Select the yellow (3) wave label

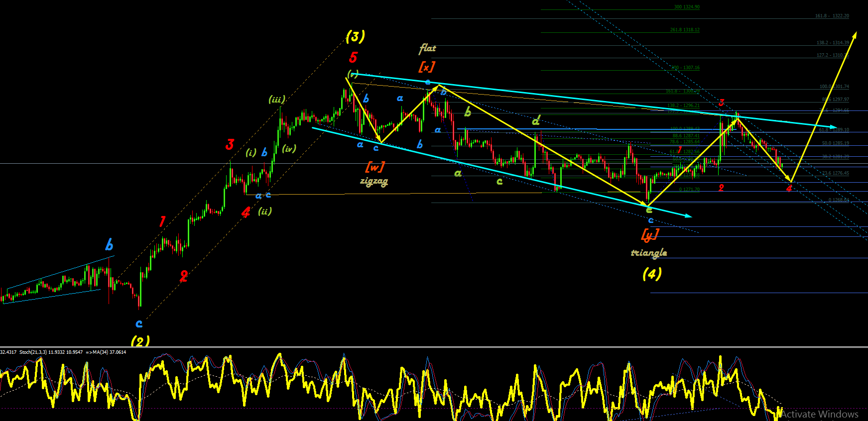point(356,36)
